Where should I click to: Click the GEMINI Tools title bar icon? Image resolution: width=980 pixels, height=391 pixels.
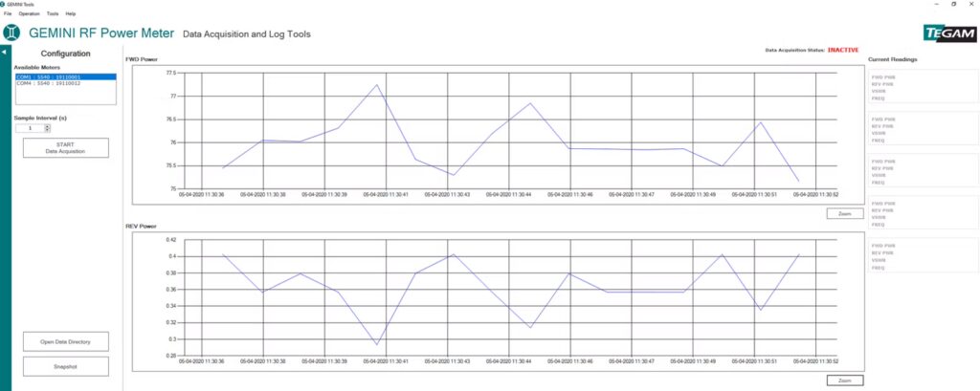tap(4, 4)
